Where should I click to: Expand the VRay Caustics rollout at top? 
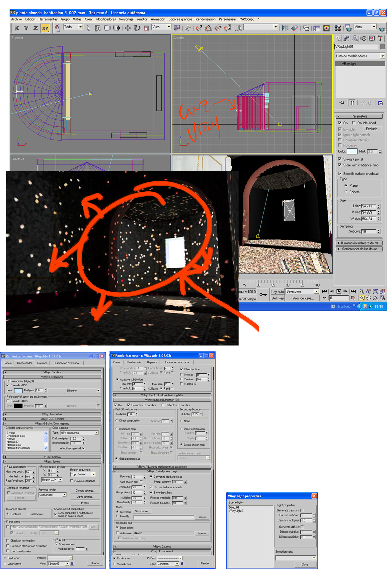(x=52, y=372)
